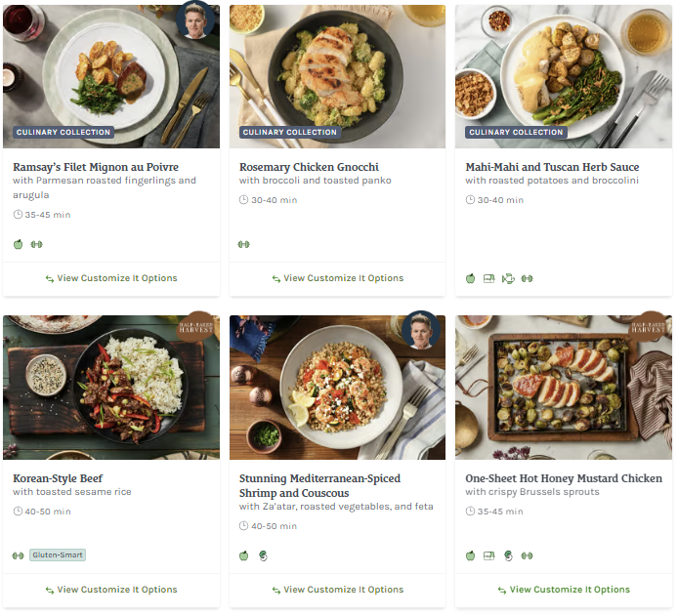Click the Gluten-Smart tag on Korean-Style Beef
The image size is (678, 616).
click(58, 555)
